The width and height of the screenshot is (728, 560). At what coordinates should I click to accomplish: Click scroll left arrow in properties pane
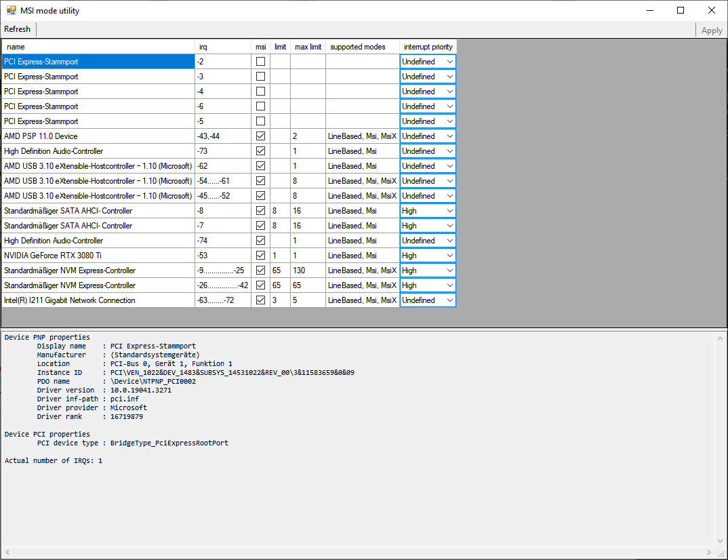pyautogui.click(x=7, y=552)
